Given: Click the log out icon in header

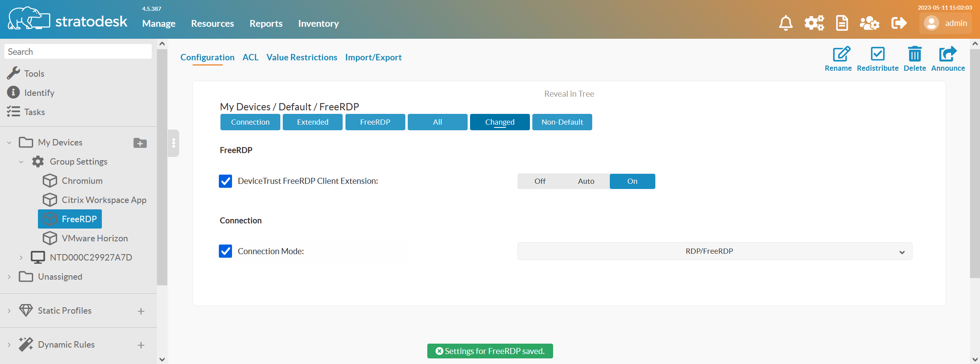Looking at the screenshot, I should pos(899,23).
